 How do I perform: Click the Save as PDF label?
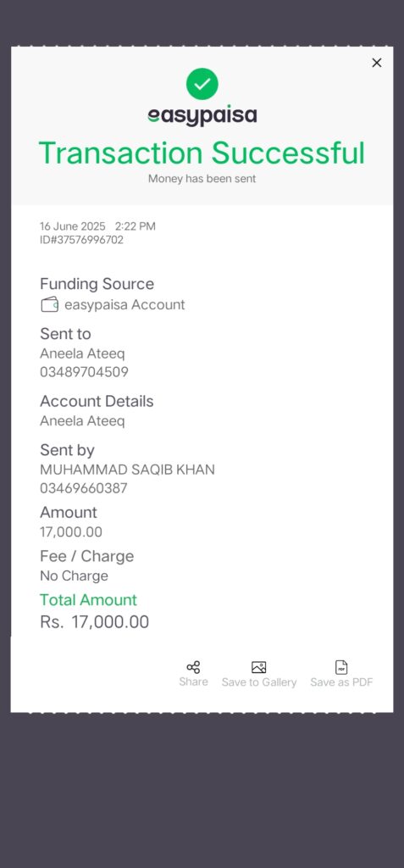(x=341, y=682)
